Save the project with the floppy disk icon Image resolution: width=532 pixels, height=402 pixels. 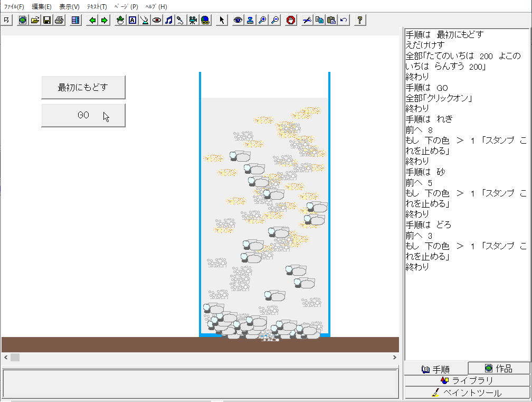click(x=46, y=20)
